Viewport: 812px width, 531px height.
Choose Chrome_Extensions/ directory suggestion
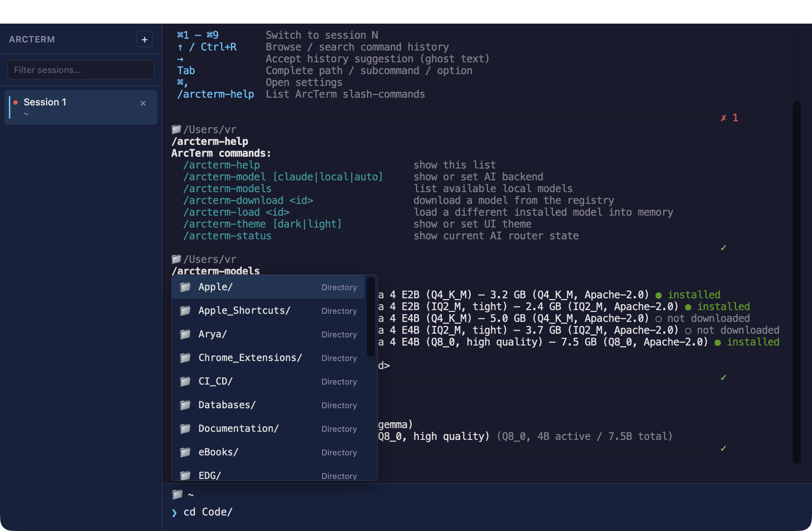click(268, 358)
